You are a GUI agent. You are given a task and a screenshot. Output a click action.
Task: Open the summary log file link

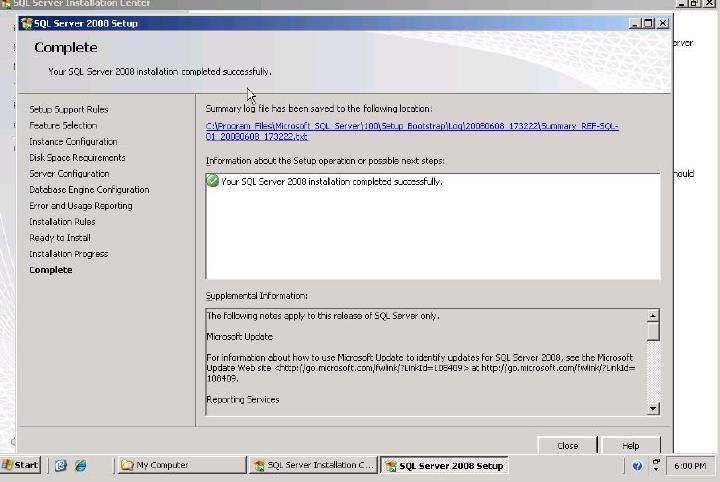click(412, 131)
